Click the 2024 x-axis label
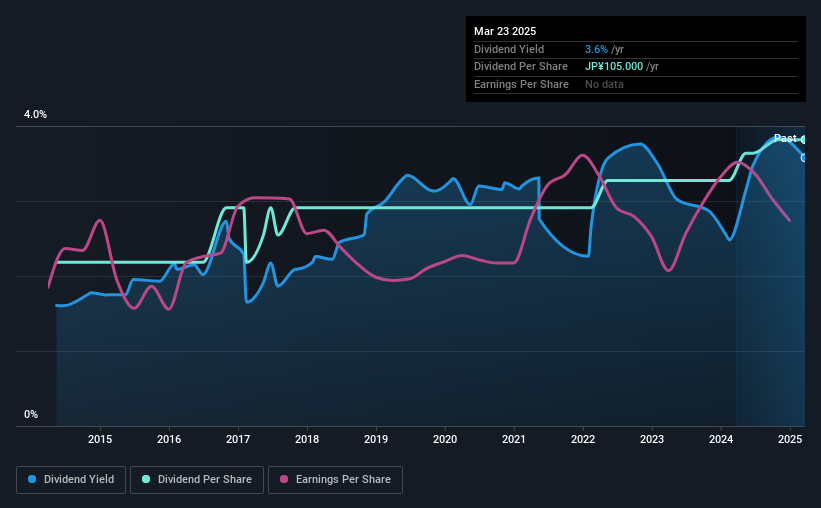This screenshot has height=508, width=821. 721,439
